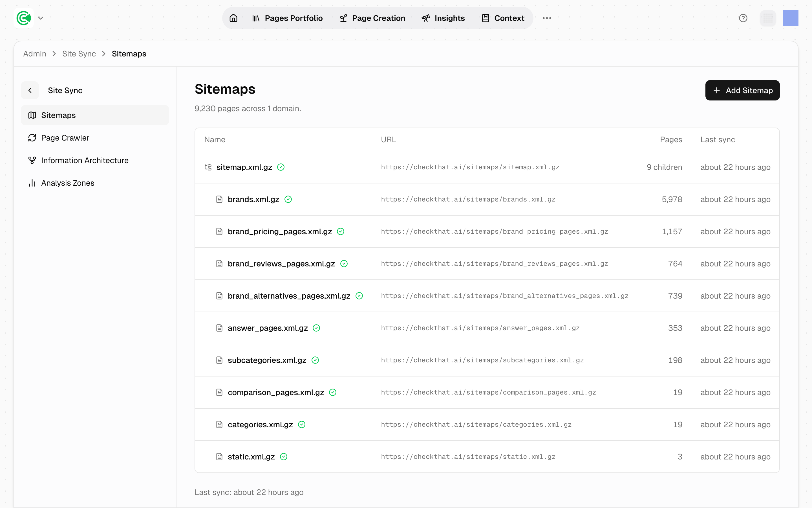Click the brand_reviews_pages.xml.gz file icon
Screen dimensions: 812x508
point(219,264)
